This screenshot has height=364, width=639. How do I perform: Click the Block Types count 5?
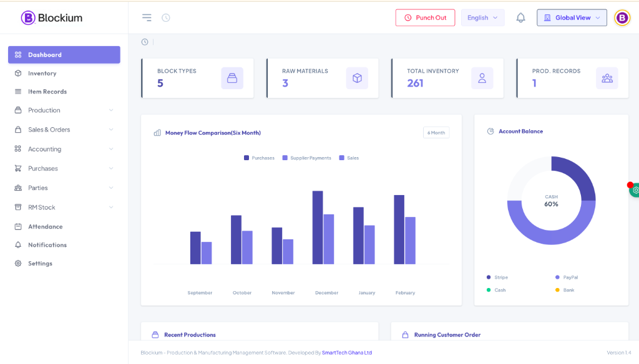(160, 83)
